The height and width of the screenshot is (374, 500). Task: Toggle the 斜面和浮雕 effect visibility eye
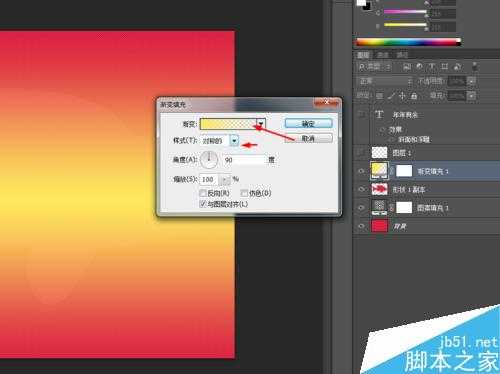pos(392,139)
